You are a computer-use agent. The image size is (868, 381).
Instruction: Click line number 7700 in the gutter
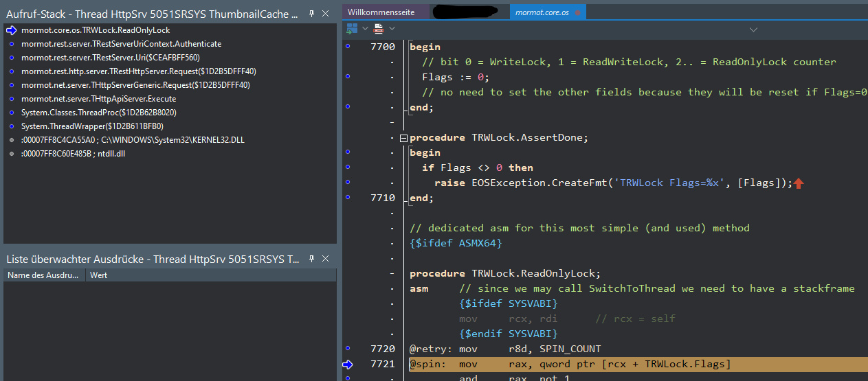pos(382,47)
